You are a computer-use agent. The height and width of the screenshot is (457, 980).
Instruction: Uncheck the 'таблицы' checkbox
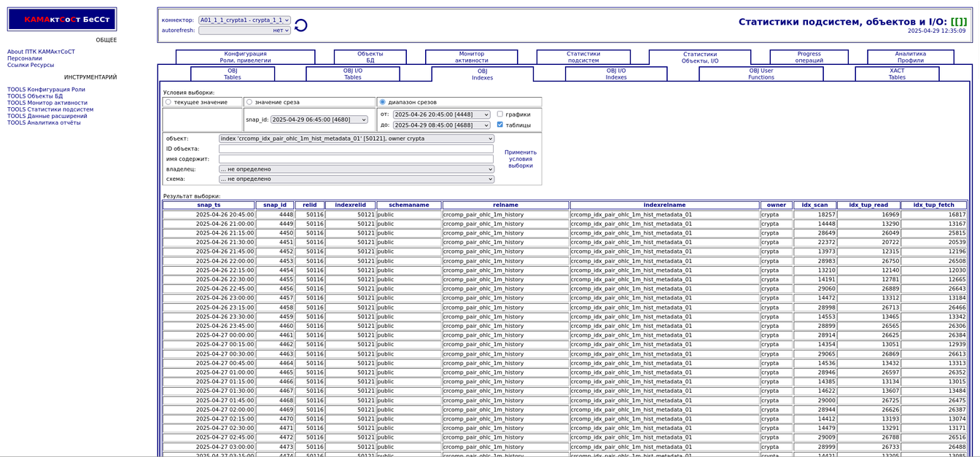coord(500,125)
